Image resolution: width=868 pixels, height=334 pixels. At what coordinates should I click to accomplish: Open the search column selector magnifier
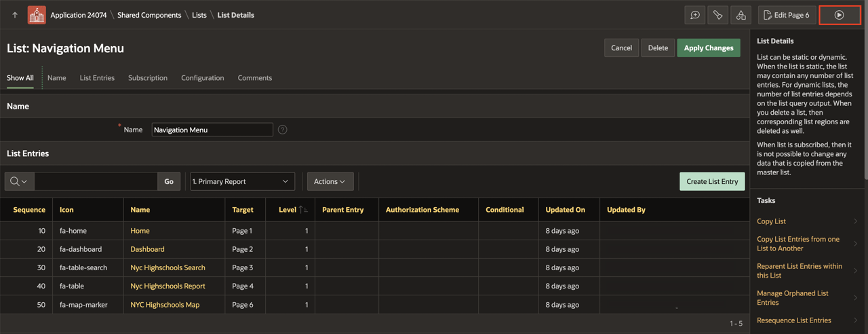[x=19, y=181]
